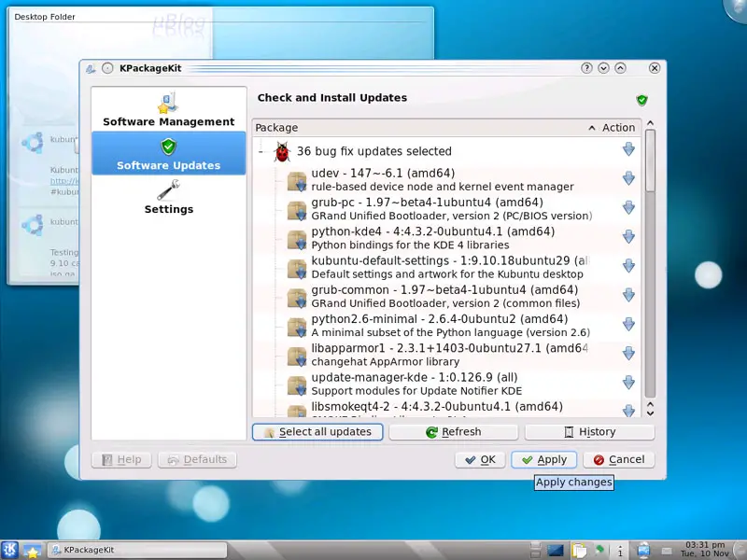The image size is (747, 560).
Task: Refresh the updates list
Action: pyautogui.click(x=454, y=432)
